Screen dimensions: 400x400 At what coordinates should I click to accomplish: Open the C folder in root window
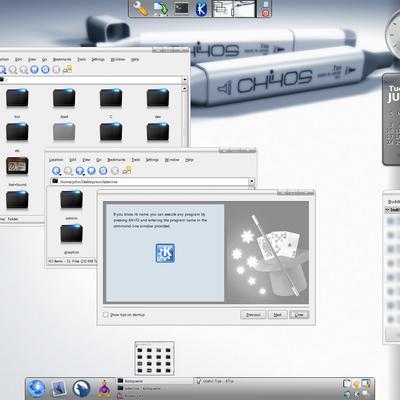click(x=111, y=98)
